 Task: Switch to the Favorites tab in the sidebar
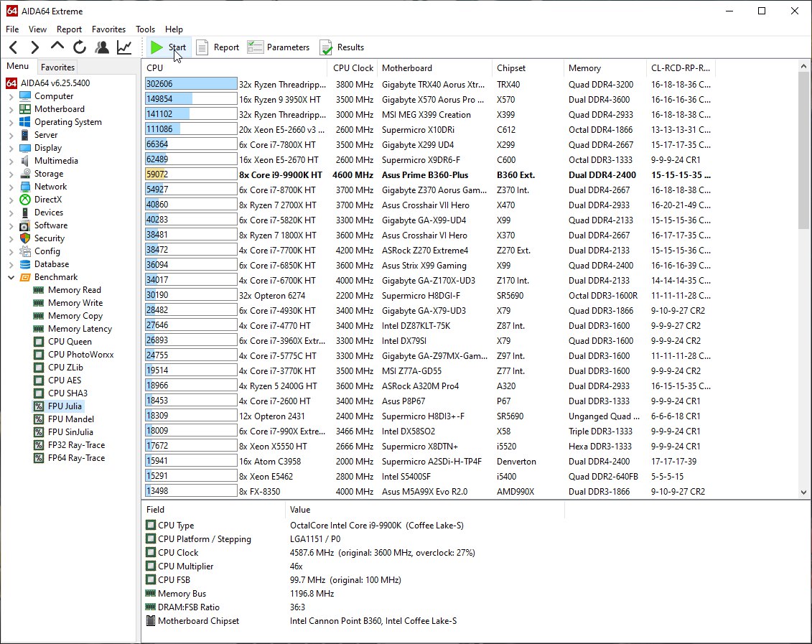(x=57, y=67)
